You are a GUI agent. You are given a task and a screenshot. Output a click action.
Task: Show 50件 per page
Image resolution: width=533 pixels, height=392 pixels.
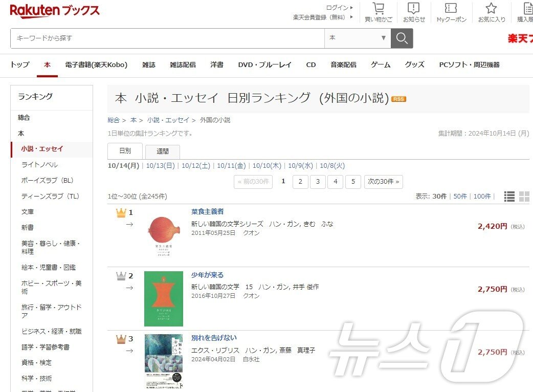[460, 196]
